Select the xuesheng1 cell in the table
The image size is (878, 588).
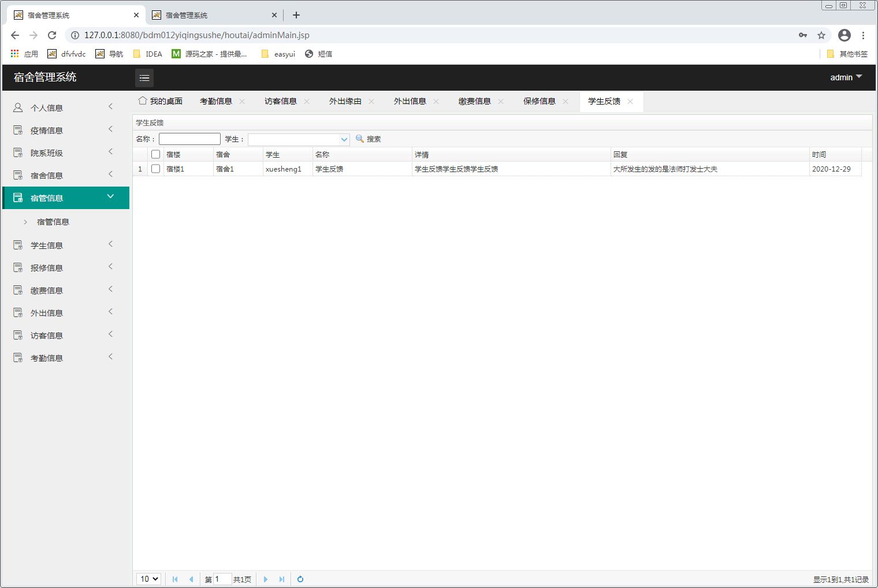pyautogui.click(x=288, y=169)
